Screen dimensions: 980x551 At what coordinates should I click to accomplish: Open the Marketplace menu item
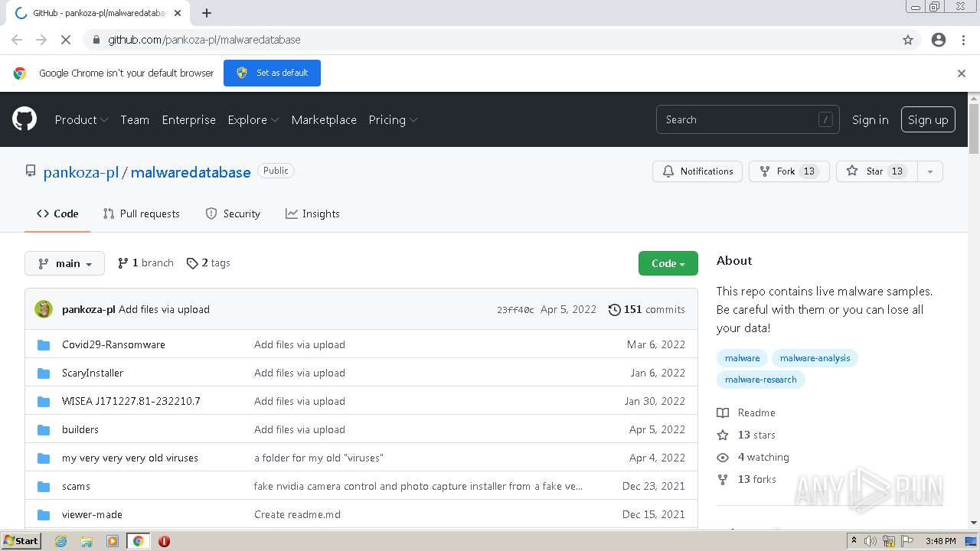[x=324, y=119]
